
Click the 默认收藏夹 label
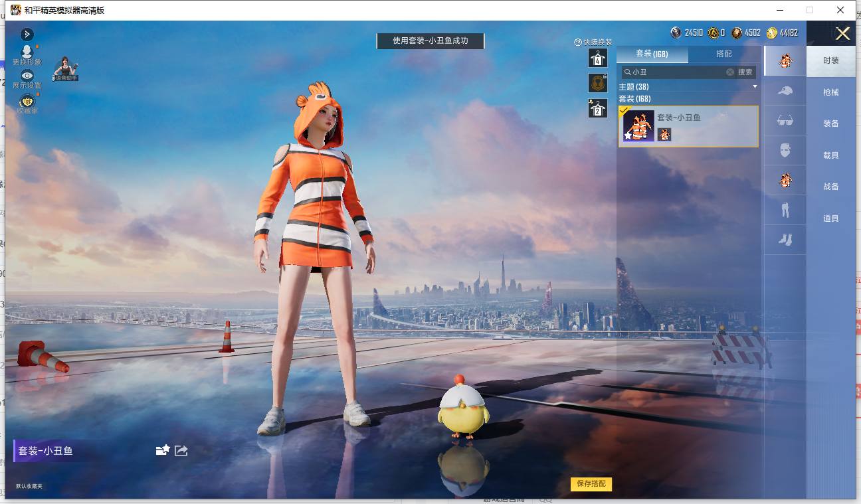tap(29, 487)
